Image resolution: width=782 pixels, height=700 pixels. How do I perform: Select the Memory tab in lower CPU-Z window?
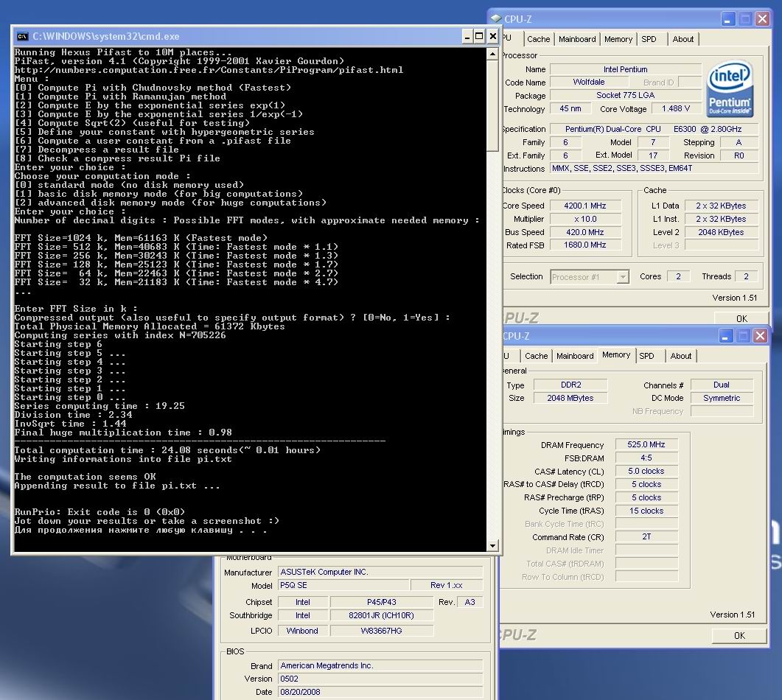click(x=616, y=355)
